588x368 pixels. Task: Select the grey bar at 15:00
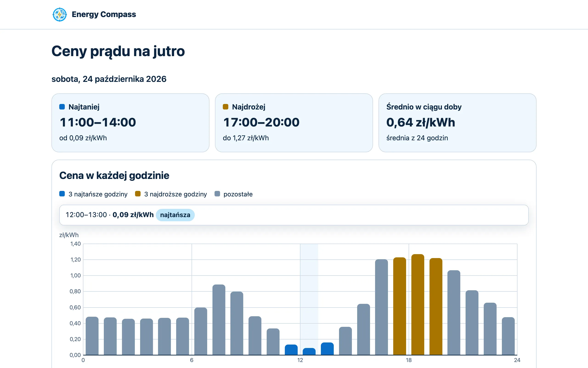pyautogui.click(x=364, y=330)
